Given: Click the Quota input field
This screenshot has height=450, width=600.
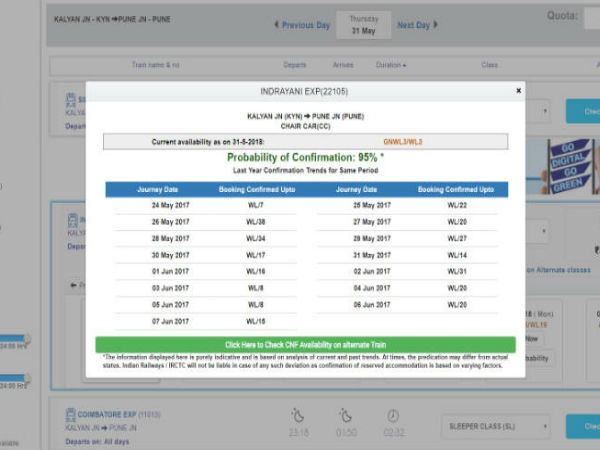Looking at the screenshot, I should (590, 17).
